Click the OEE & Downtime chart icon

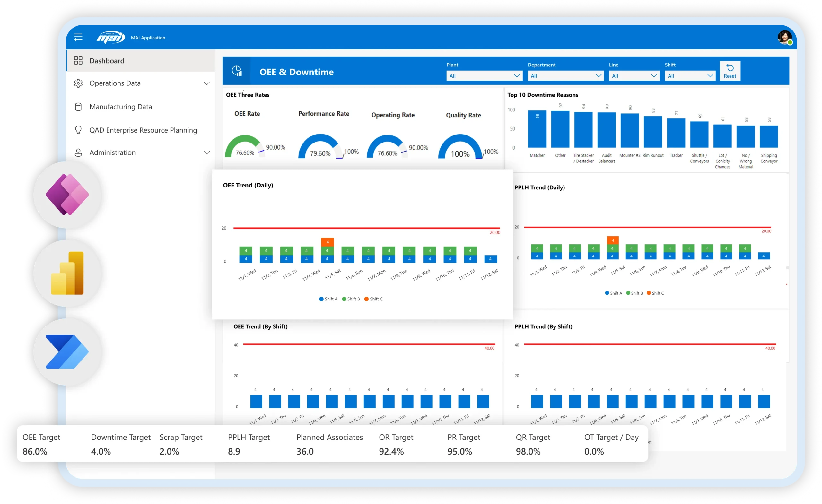(x=237, y=71)
